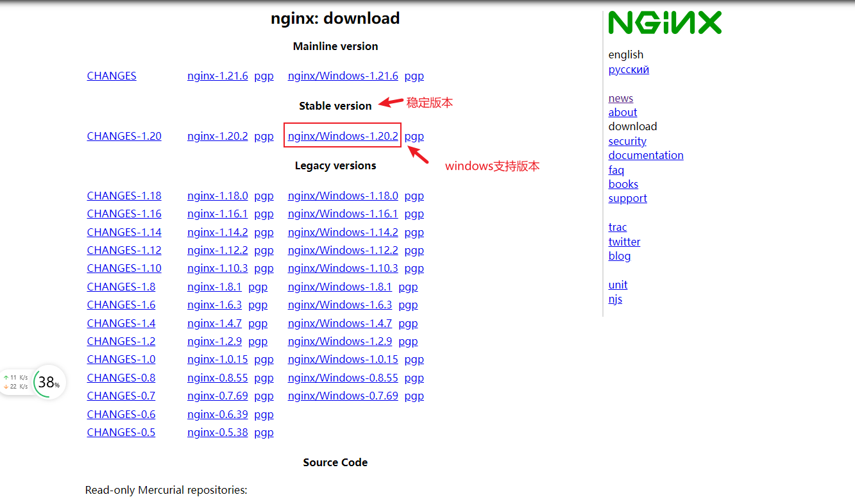The width and height of the screenshot is (855, 504).
Task: Open the books page
Action: pyautogui.click(x=623, y=184)
